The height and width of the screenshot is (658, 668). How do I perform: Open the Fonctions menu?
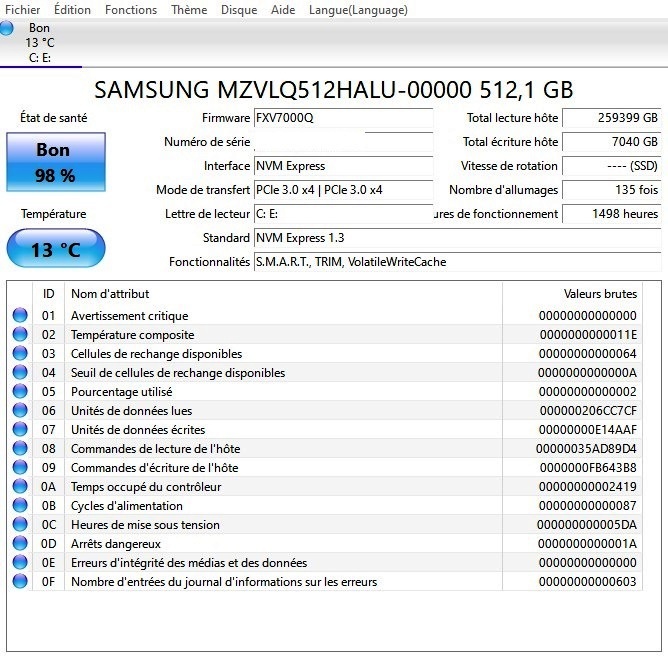pos(131,10)
